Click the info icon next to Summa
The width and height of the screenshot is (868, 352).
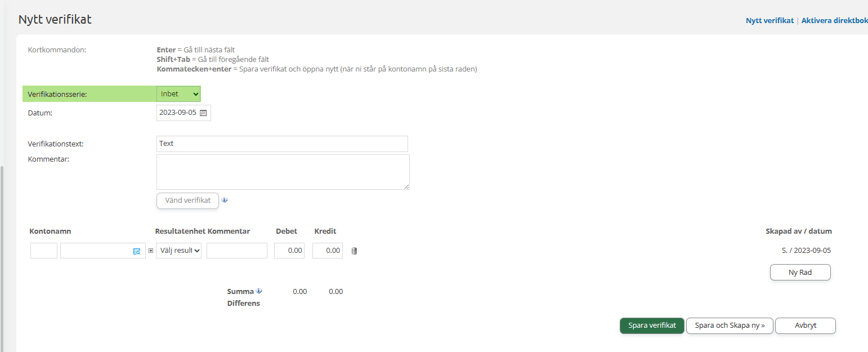tap(259, 291)
